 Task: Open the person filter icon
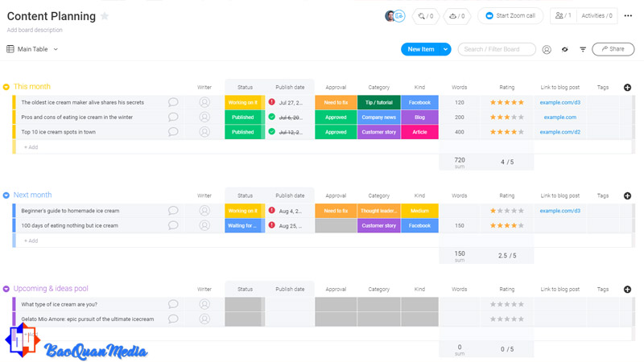[x=547, y=49]
